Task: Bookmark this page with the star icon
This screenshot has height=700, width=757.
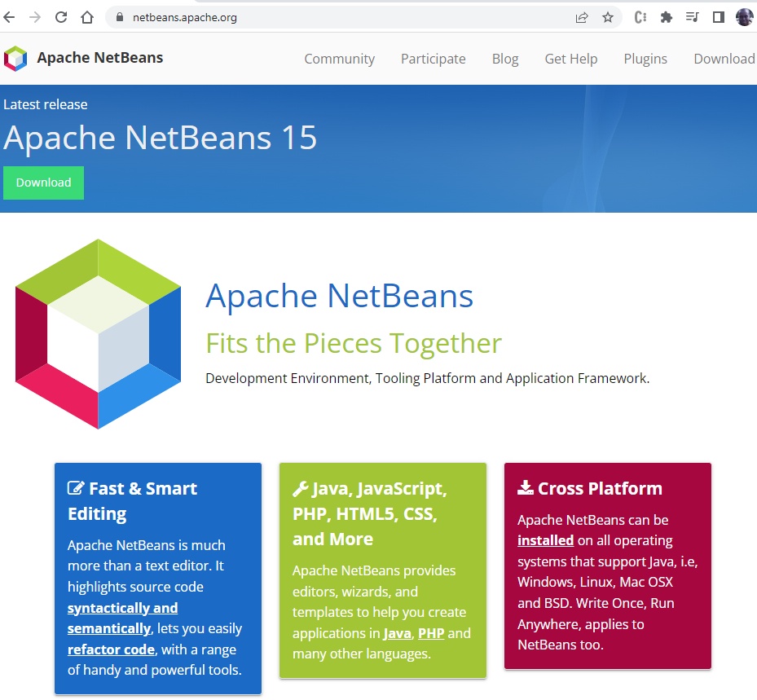Action: tap(608, 18)
